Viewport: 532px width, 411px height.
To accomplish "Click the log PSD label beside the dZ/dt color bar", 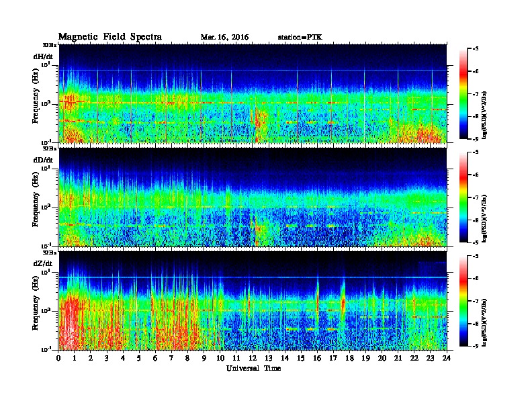I will pyautogui.click(x=484, y=322).
